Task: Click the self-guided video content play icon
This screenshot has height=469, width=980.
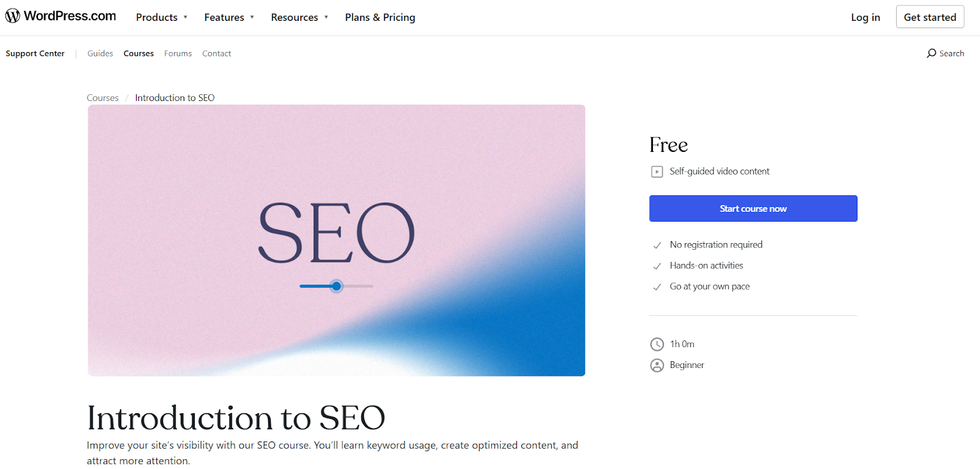Action: click(x=657, y=171)
